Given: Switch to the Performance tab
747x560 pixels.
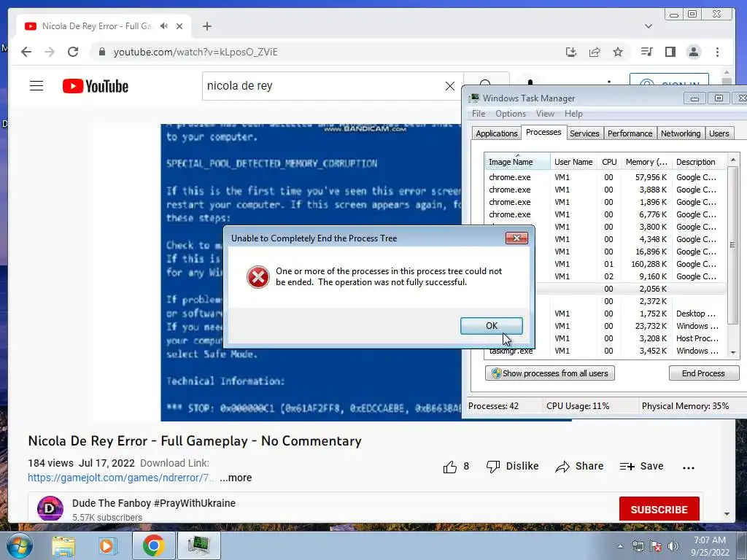Looking at the screenshot, I should [630, 133].
